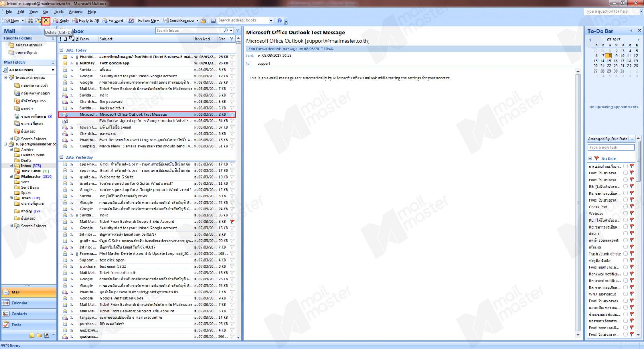Open the Follow Up dropdown
The height and width of the screenshot is (349, 644).
click(x=149, y=21)
